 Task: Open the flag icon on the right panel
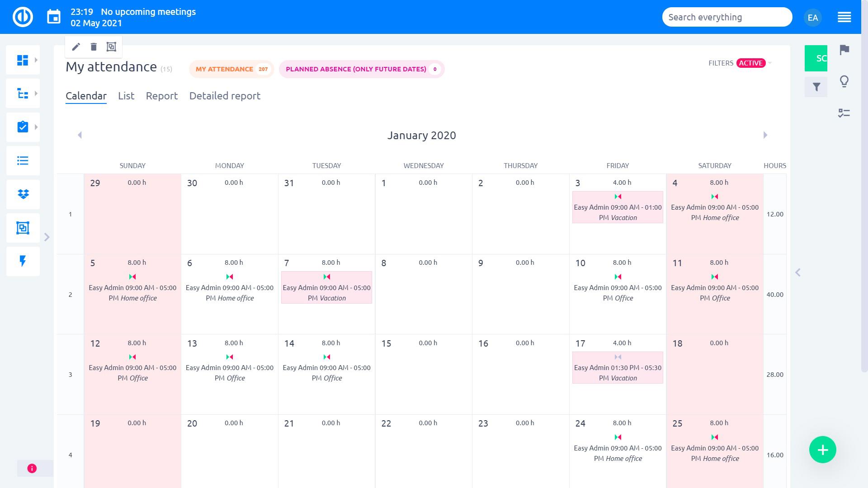click(844, 51)
